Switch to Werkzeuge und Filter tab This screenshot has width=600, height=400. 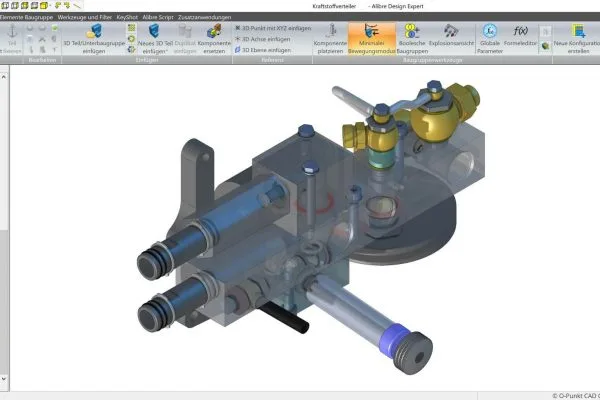[x=85, y=17]
